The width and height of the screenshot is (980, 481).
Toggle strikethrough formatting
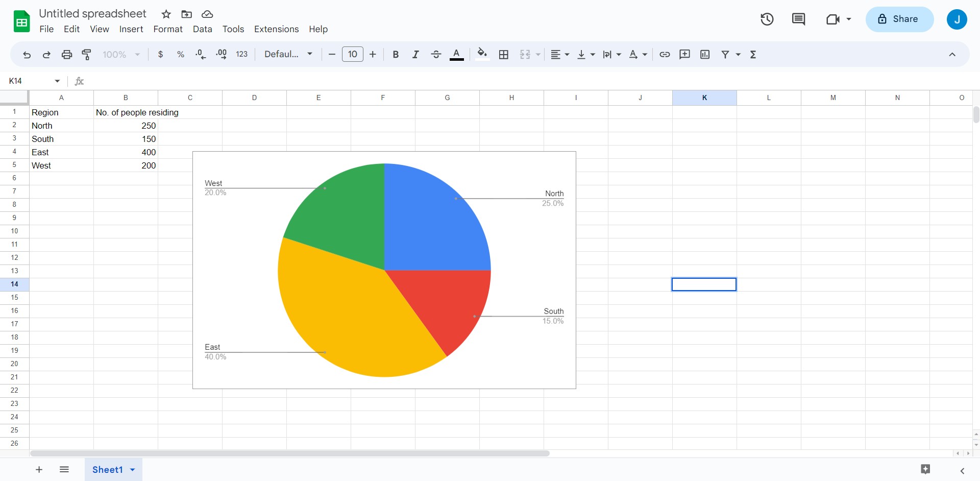[x=436, y=55]
